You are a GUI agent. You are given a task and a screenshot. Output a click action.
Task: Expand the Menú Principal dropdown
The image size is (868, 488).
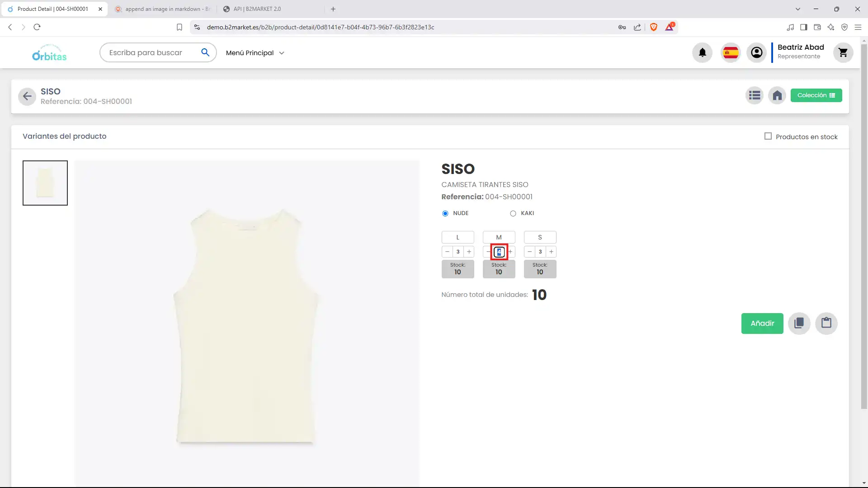255,53
